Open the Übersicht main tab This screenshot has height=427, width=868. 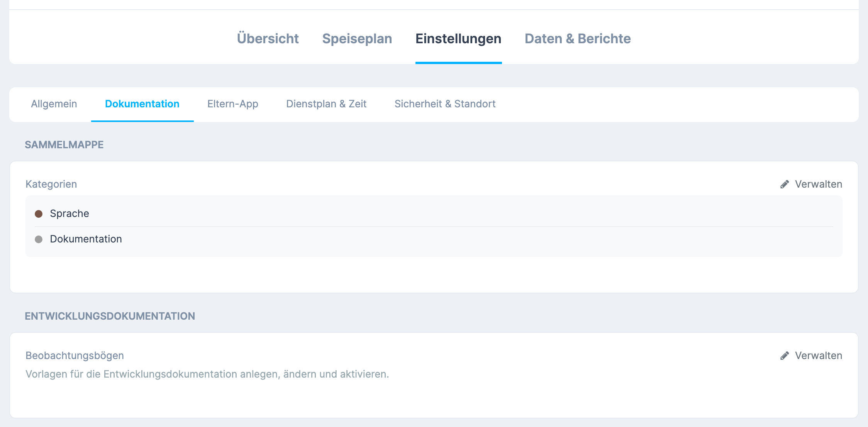coord(268,39)
